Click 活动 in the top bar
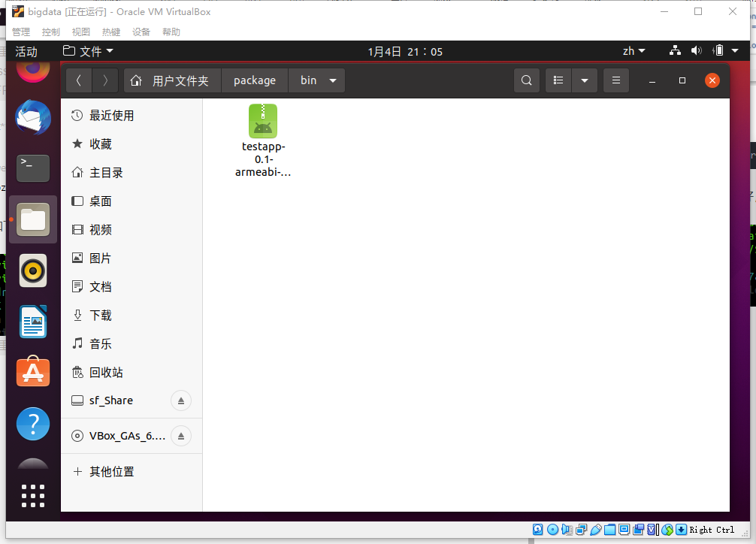The height and width of the screenshot is (544, 756). coord(26,51)
